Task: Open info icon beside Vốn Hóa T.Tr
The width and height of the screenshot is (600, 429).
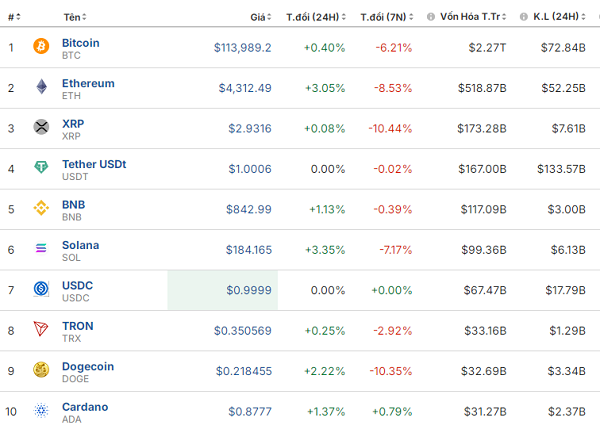Action: (430, 17)
